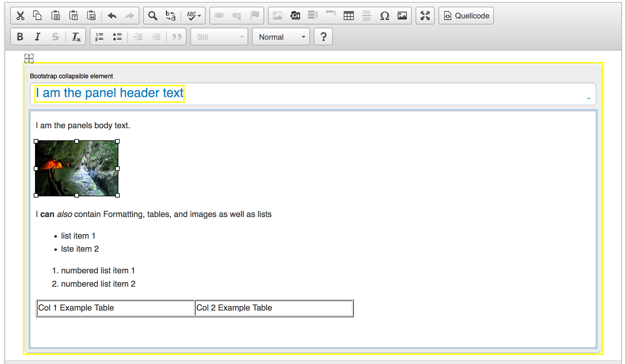Select the panel header text input
This screenshot has width=625, height=364.
click(109, 93)
